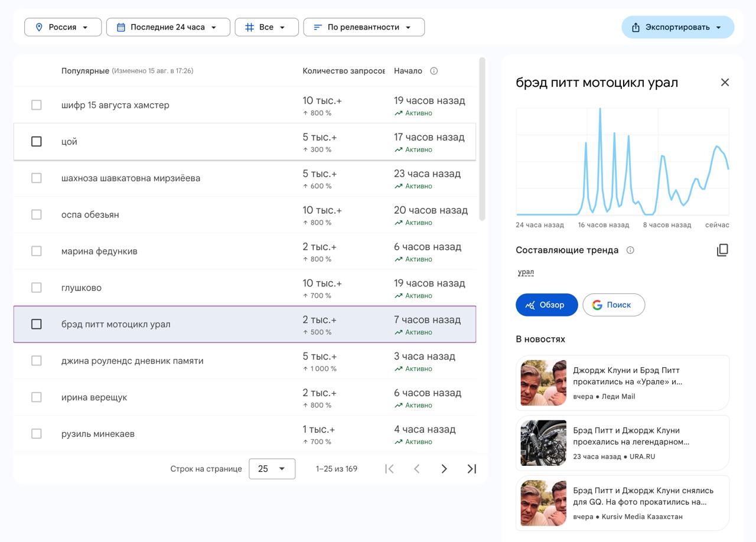This screenshot has width=756, height=542.
Task: Check the checkbox for цой row
Action: [x=36, y=141]
